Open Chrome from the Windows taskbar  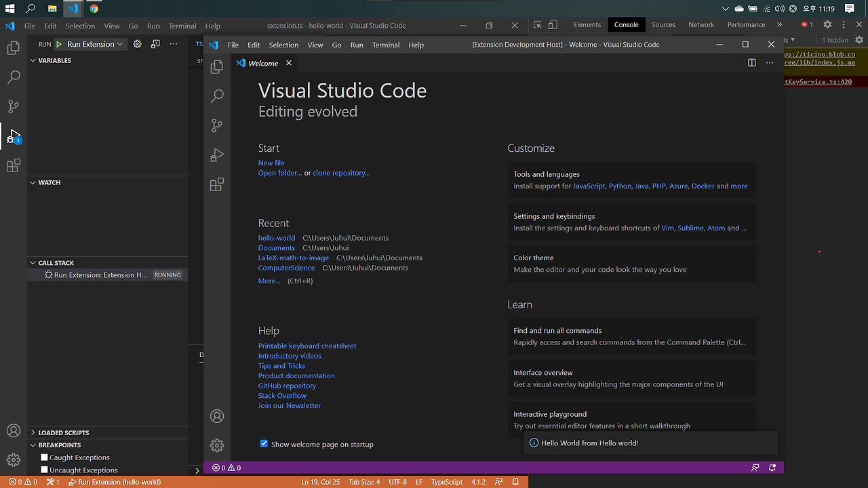click(x=94, y=8)
